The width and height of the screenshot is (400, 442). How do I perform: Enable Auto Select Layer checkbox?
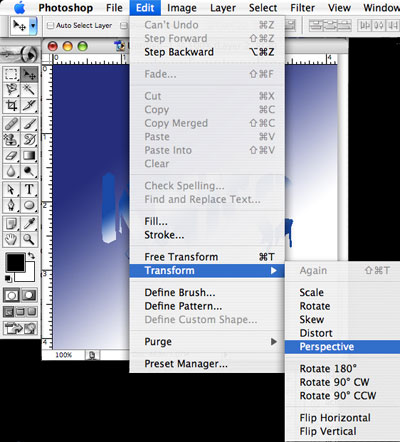point(50,25)
